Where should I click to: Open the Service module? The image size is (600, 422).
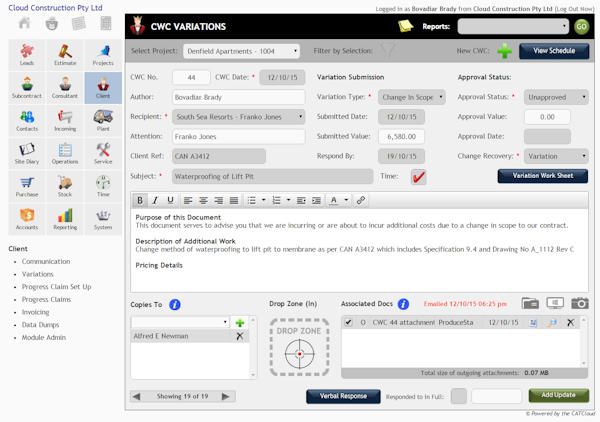coord(103,153)
